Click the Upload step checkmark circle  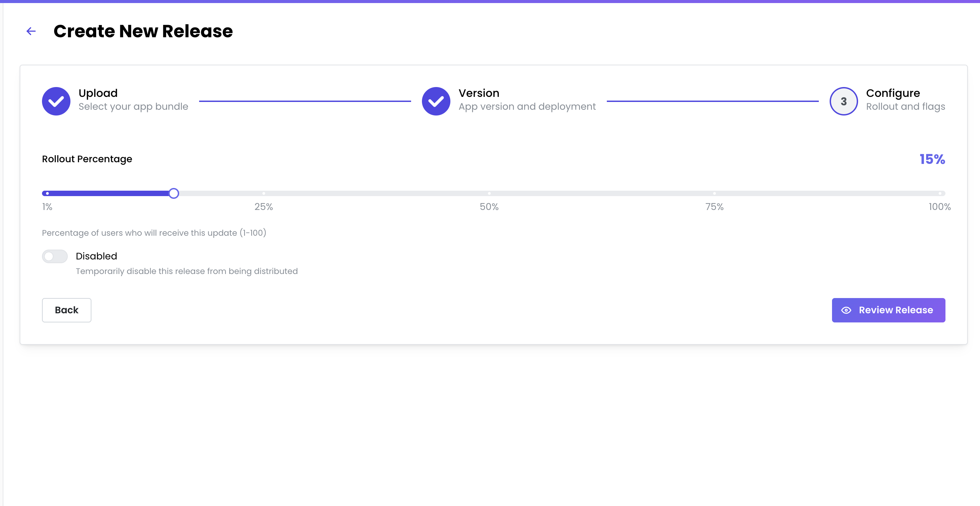tap(56, 101)
